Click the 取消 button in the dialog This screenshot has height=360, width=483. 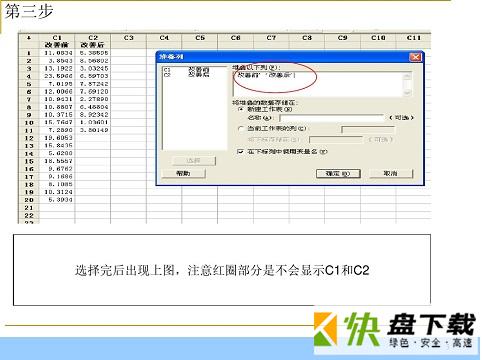point(391,173)
